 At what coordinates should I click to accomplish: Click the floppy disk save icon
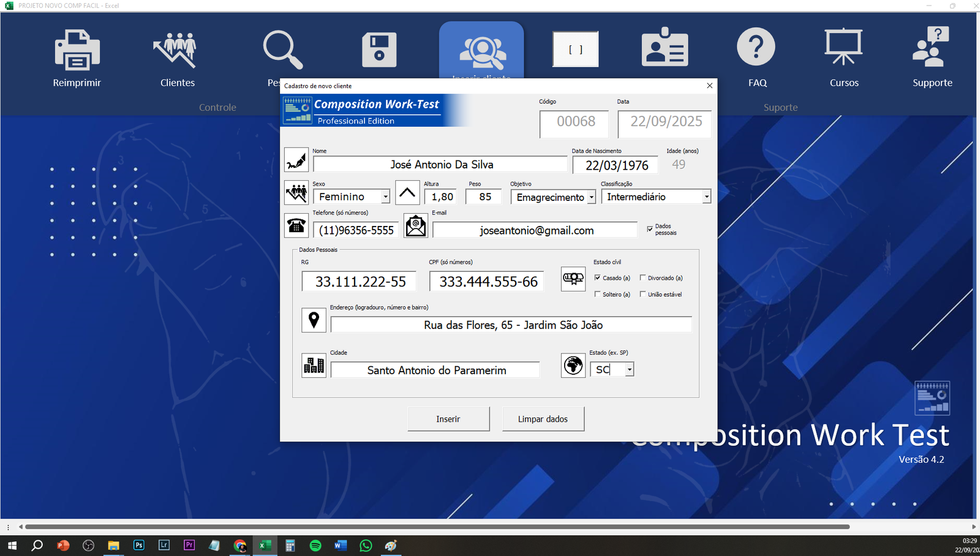(379, 50)
